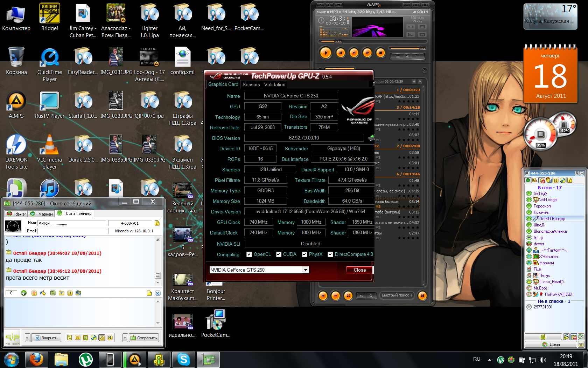Add files with AIMP3 plus button
This screenshot has height=368, width=588.
pyautogui.click(x=323, y=296)
